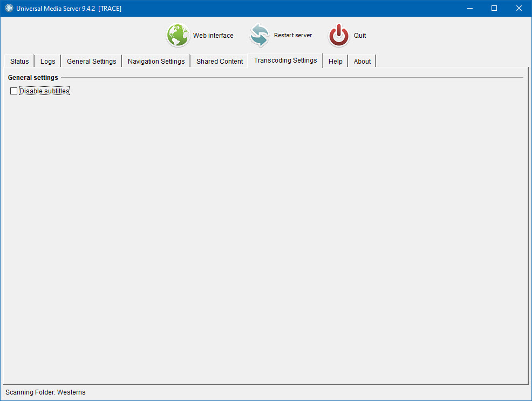Open the Web interface globe icon

click(178, 35)
